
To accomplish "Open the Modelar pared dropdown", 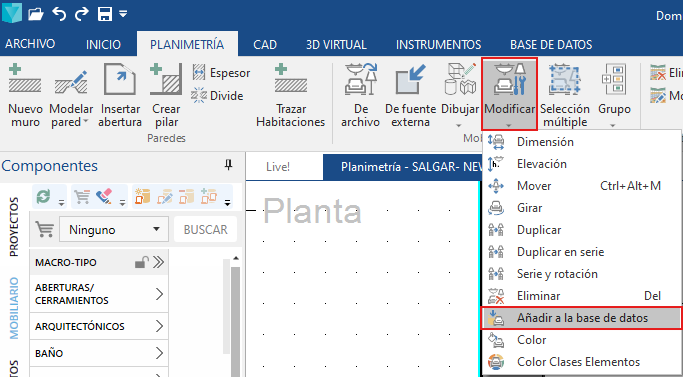I will point(71,95).
